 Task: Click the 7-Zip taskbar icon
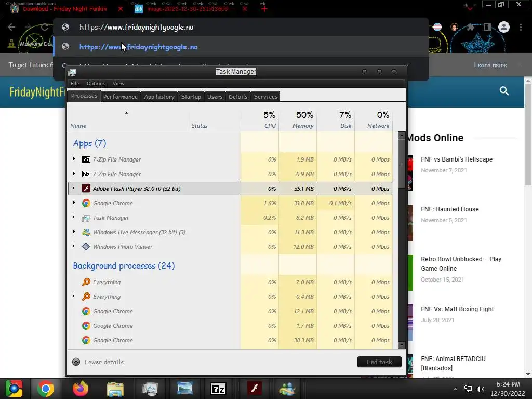click(218, 389)
